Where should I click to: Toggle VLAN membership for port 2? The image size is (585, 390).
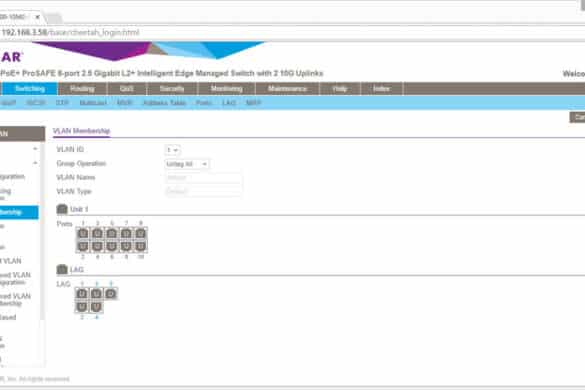point(83,246)
